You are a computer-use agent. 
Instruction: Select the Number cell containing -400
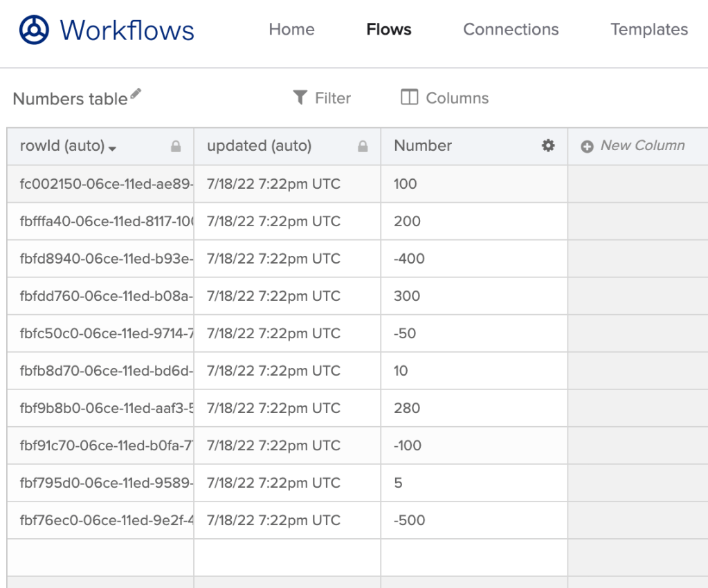(x=474, y=259)
